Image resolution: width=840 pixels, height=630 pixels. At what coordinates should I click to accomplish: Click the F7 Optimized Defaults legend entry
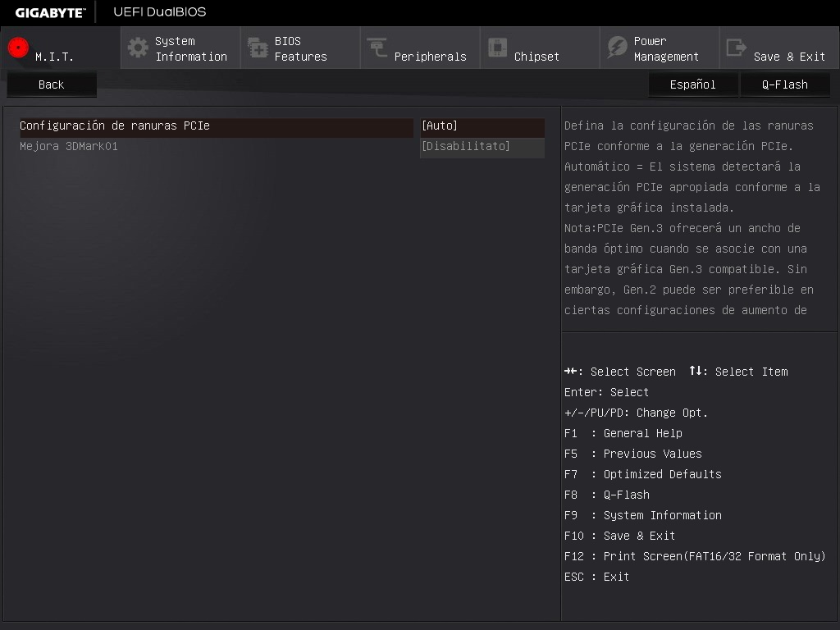(642, 474)
